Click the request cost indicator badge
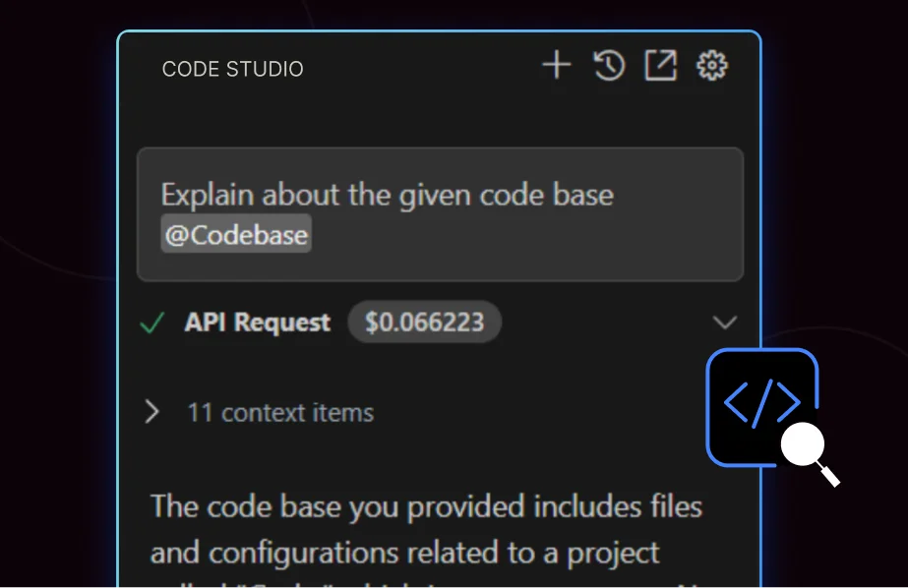Viewport: 908px width, 588px height. point(424,322)
